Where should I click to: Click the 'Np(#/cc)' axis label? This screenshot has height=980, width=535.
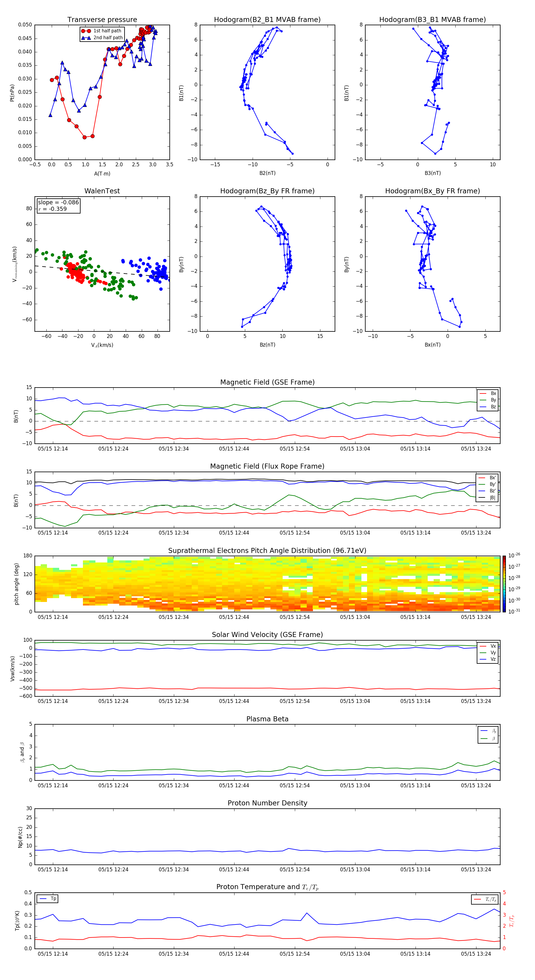point(21,837)
